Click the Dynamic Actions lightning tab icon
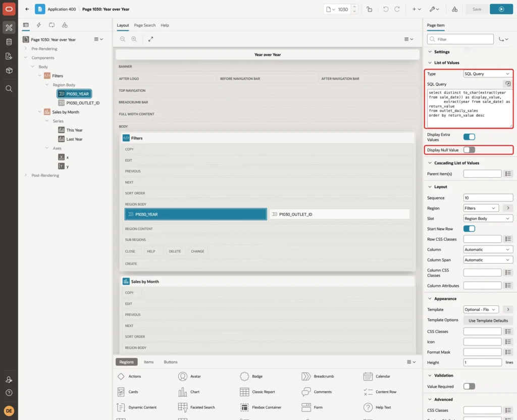The image size is (517, 420). click(38, 25)
